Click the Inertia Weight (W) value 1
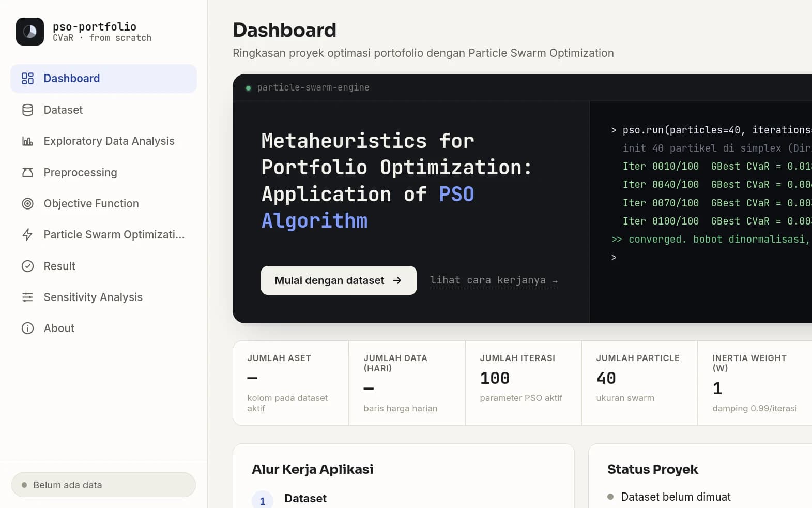Image resolution: width=812 pixels, height=508 pixels. point(717,389)
